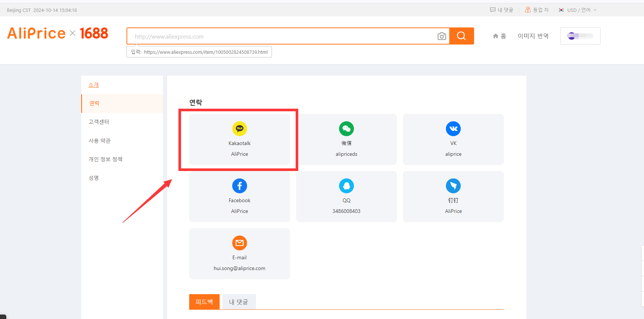Go to 홈 in top navigation
The width and height of the screenshot is (644, 319).
(x=503, y=36)
